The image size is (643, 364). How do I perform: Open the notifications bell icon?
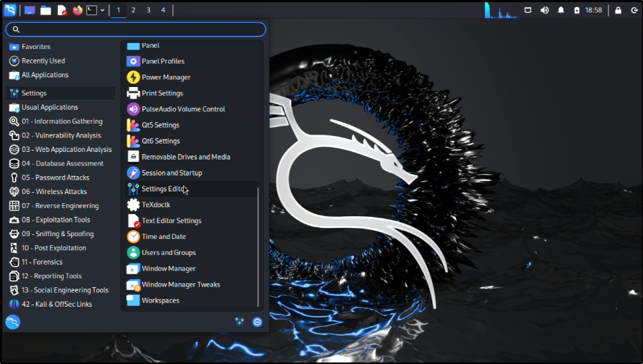561,10
